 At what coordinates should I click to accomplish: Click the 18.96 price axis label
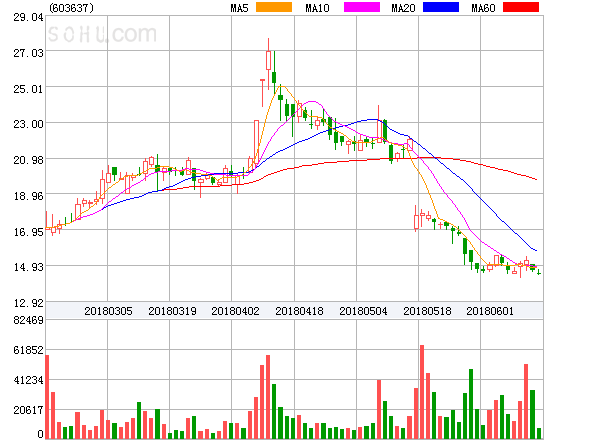[x=28, y=196]
